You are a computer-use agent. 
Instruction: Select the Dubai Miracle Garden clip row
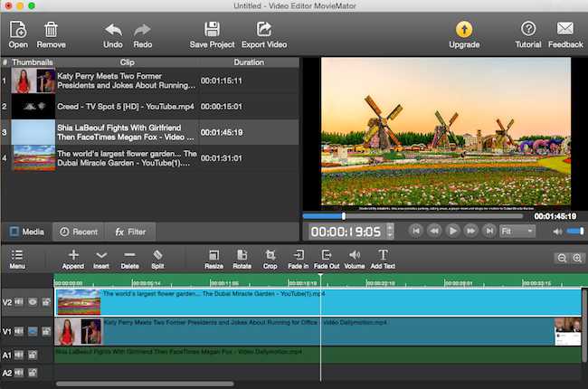150,158
